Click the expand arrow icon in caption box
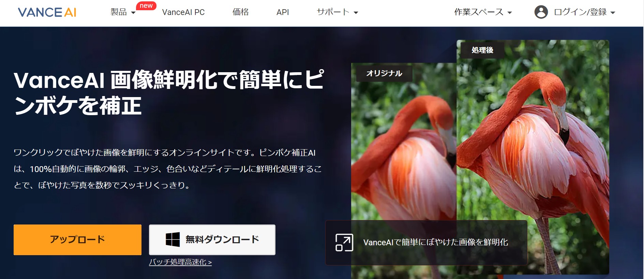Screen dimensions: 644x279 tap(344, 243)
